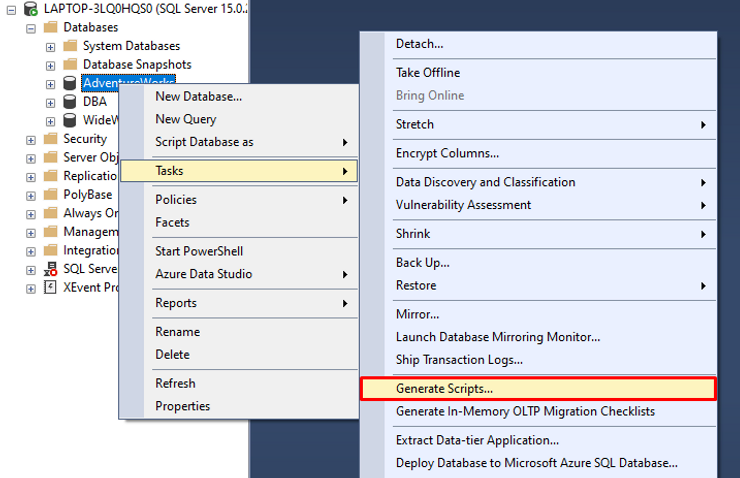
Task: Expand the System Databases node
Action: [50, 47]
